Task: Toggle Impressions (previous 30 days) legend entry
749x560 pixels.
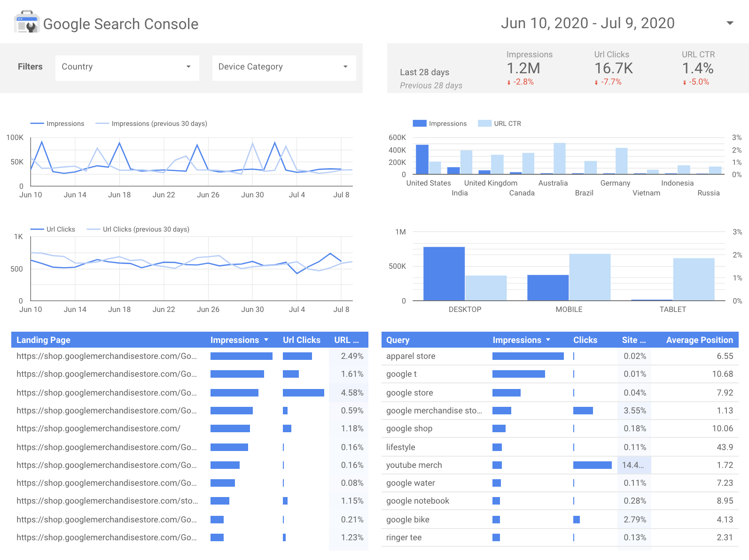Action: [x=151, y=124]
